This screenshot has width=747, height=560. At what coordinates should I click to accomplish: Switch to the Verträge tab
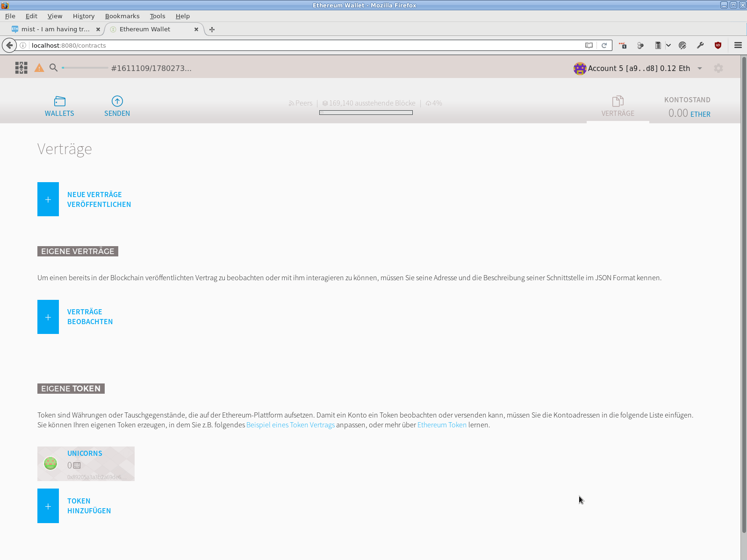618,106
